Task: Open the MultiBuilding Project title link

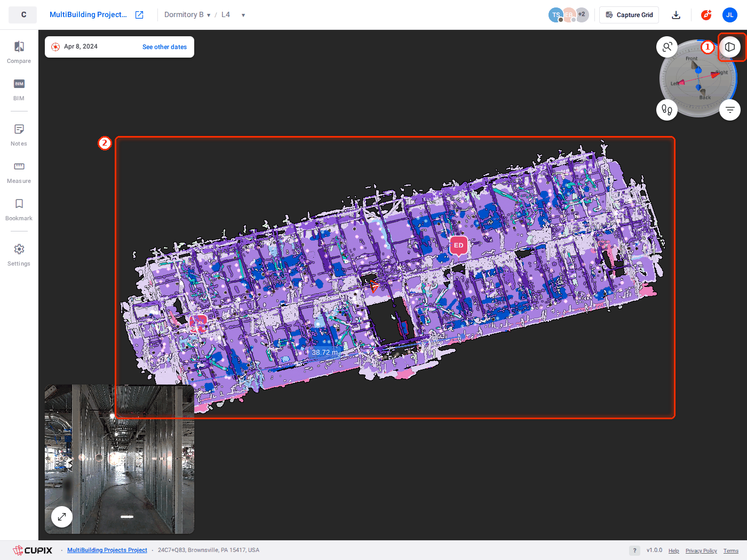Action: [x=88, y=15]
